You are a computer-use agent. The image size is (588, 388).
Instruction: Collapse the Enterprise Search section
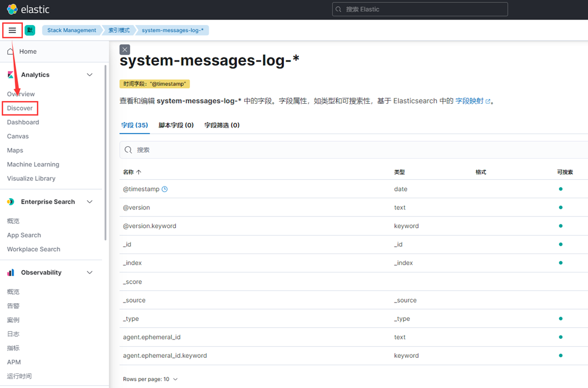90,202
